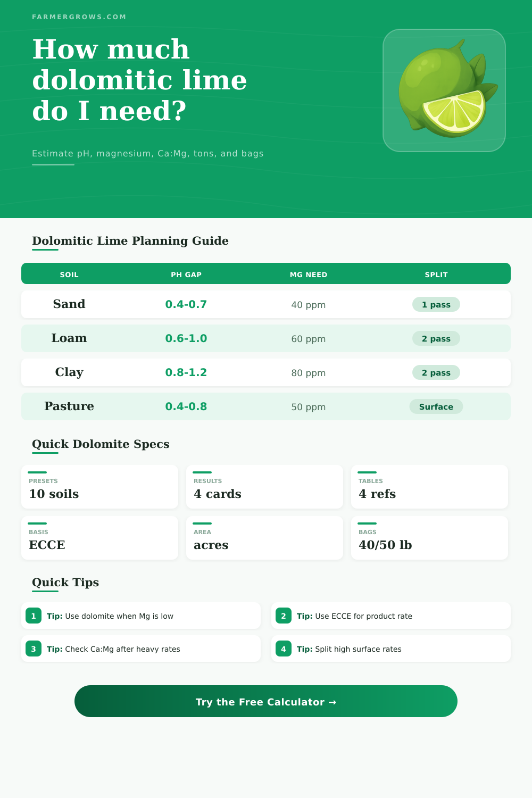Click the pH gap value '0.6-1.0'
532x798 pixels.
[x=186, y=338]
